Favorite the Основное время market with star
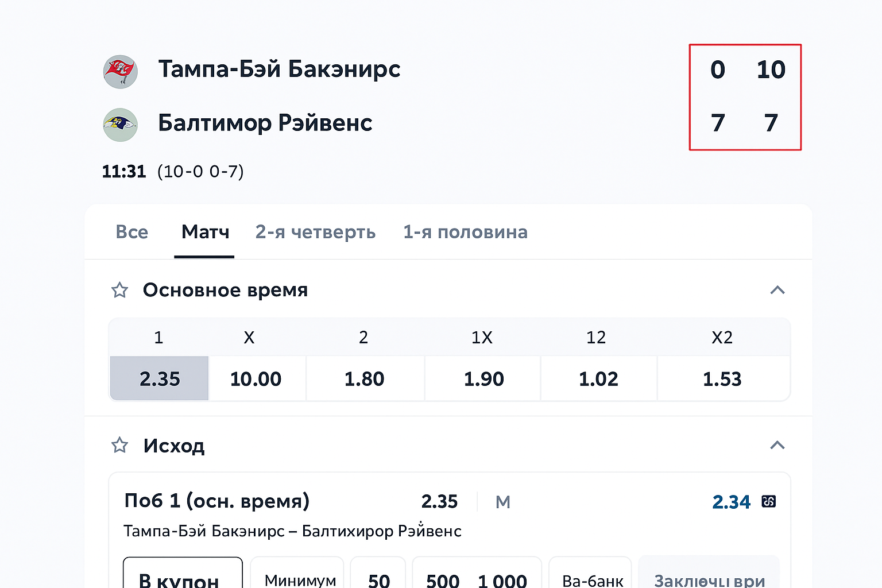 point(119,290)
